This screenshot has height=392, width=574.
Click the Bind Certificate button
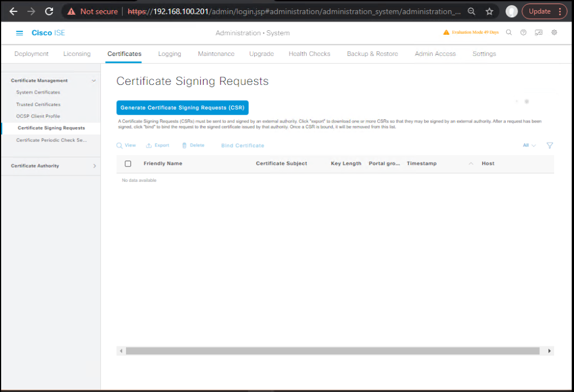243,146
